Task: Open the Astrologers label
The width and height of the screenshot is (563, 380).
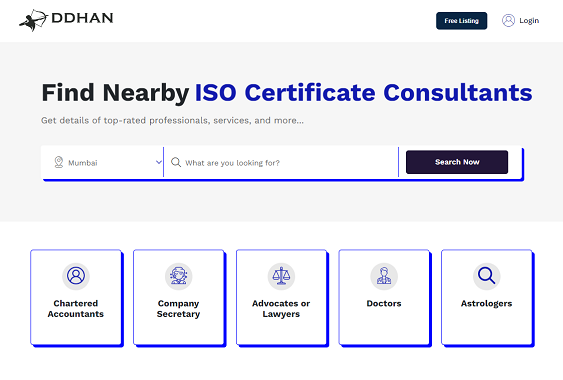Action: [x=487, y=304]
